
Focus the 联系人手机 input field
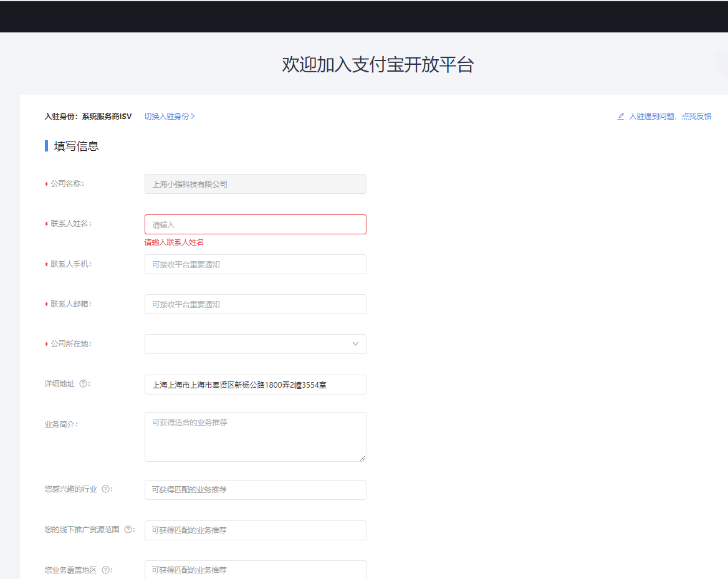[256, 264]
